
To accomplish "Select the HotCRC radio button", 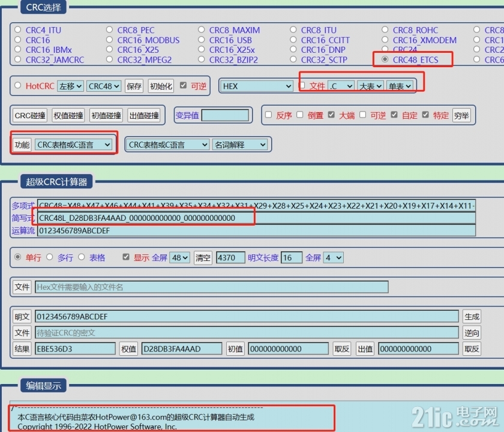I will (x=17, y=85).
